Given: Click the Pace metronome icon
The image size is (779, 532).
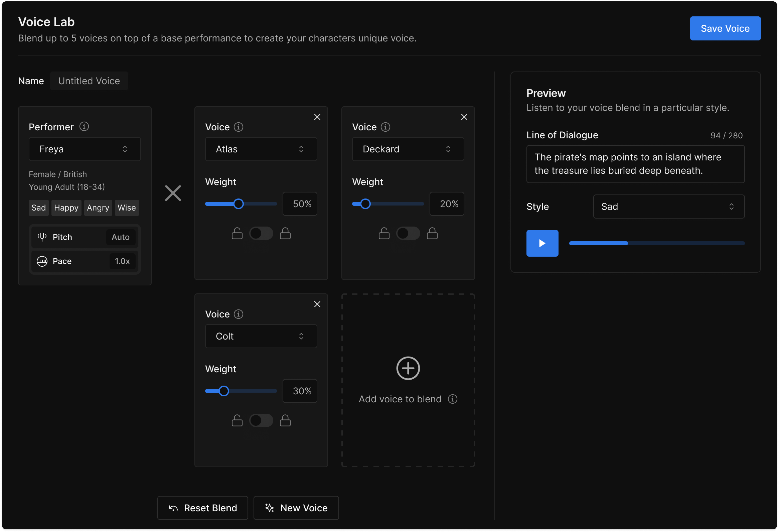Looking at the screenshot, I should point(42,261).
